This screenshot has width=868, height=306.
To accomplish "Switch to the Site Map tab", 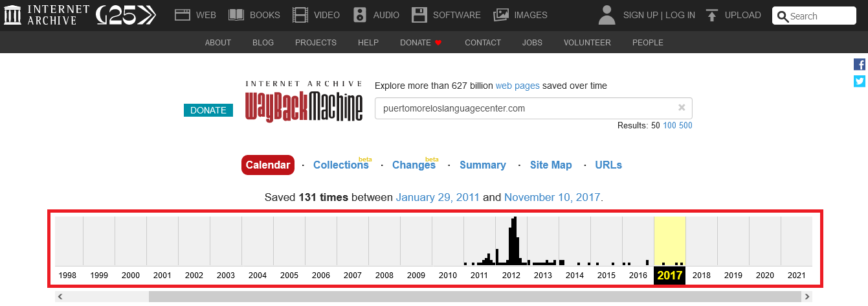I will [x=551, y=165].
